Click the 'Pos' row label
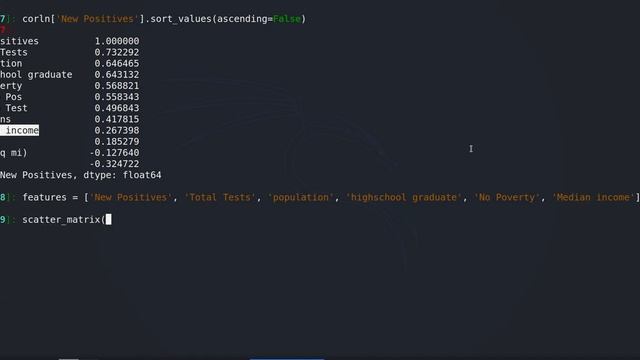Image resolution: width=640 pixels, height=360 pixels. (x=13, y=97)
